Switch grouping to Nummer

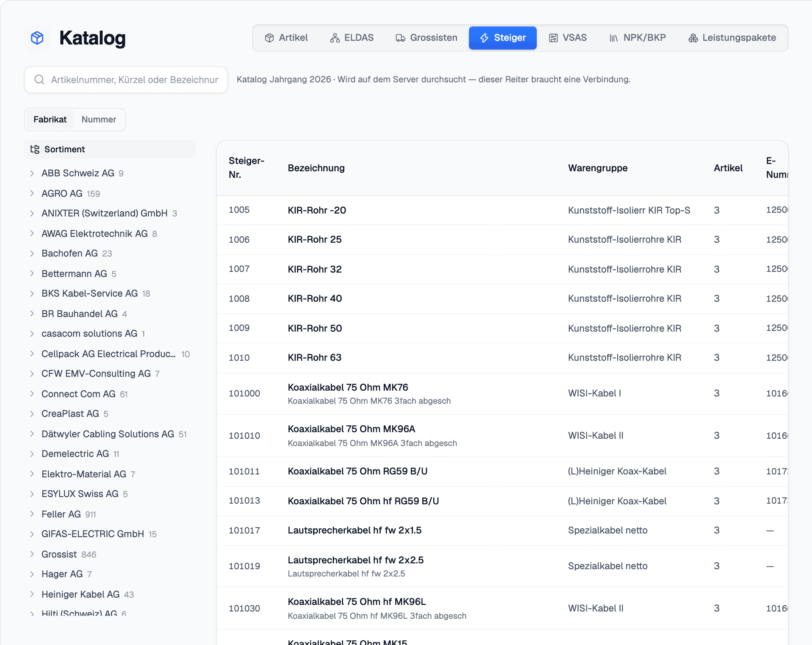coord(99,120)
